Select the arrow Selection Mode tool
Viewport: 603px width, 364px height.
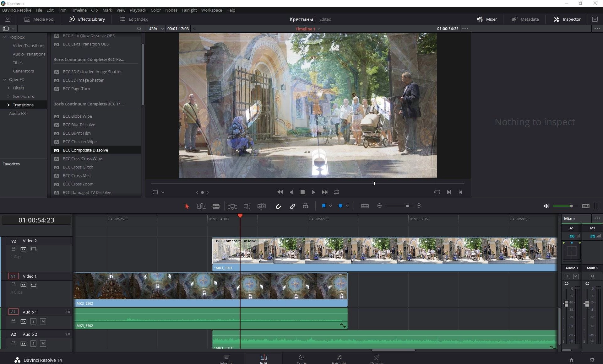[x=187, y=206]
